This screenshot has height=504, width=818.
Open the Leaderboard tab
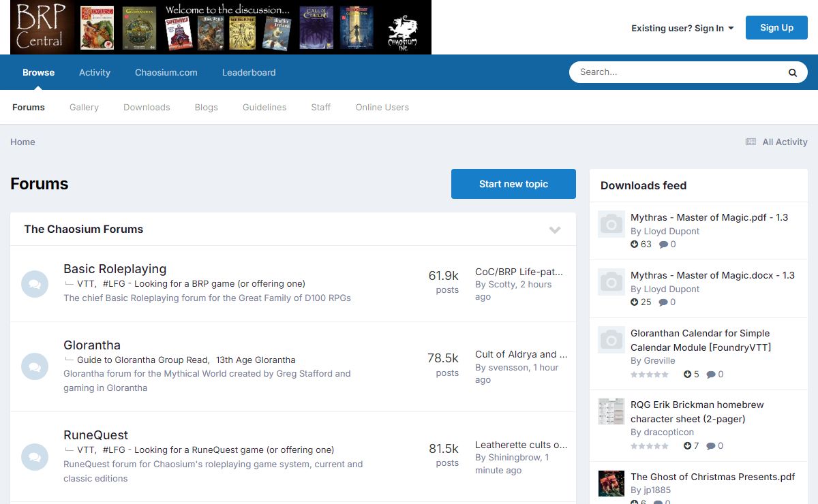coord(249,72)
